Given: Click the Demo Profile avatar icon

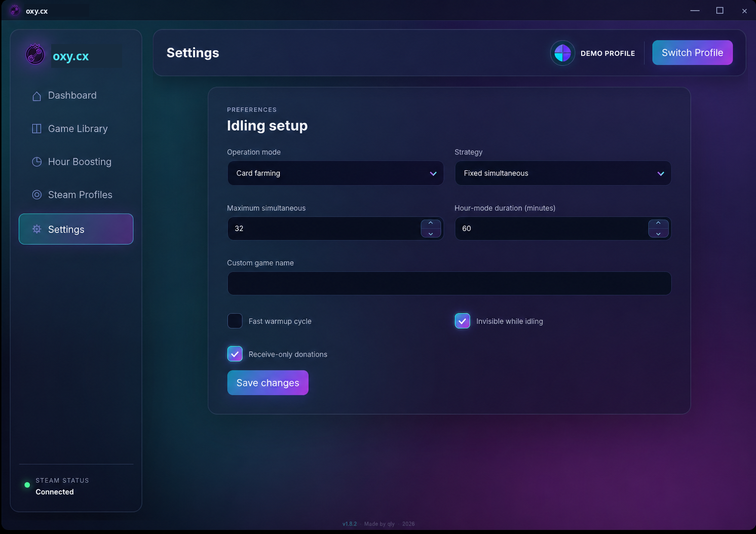Looking at the screenshot, I should pyautogui.click(x=562, y=53).
